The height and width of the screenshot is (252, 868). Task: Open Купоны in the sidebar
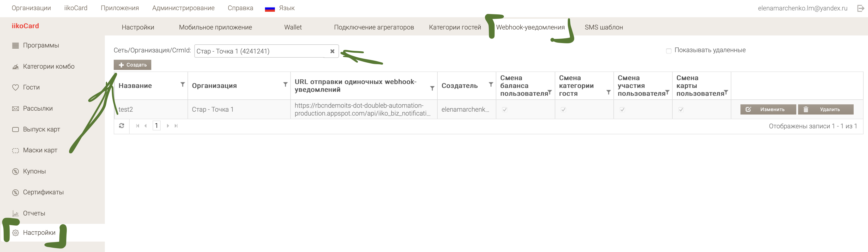click(x=34, y=171)
